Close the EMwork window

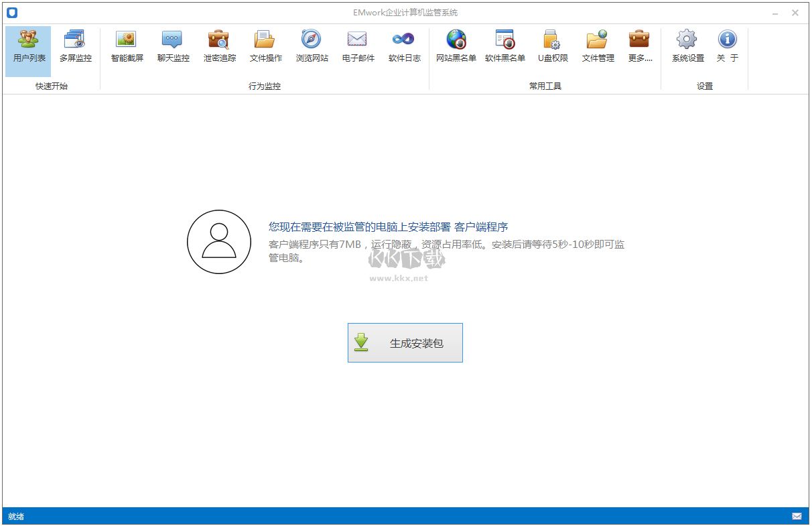point(795,13)
